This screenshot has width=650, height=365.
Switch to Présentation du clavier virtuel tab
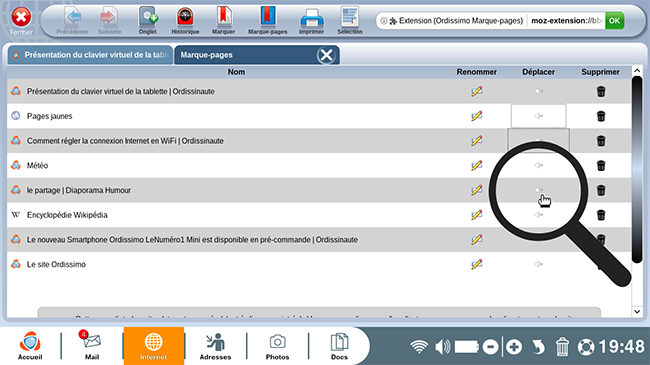(x=90, y=55)
